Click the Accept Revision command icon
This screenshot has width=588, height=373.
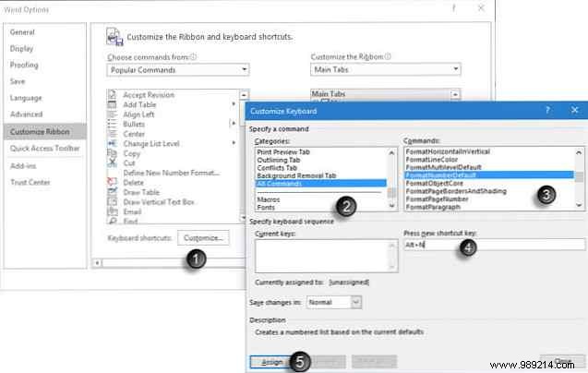click(112, 94)
